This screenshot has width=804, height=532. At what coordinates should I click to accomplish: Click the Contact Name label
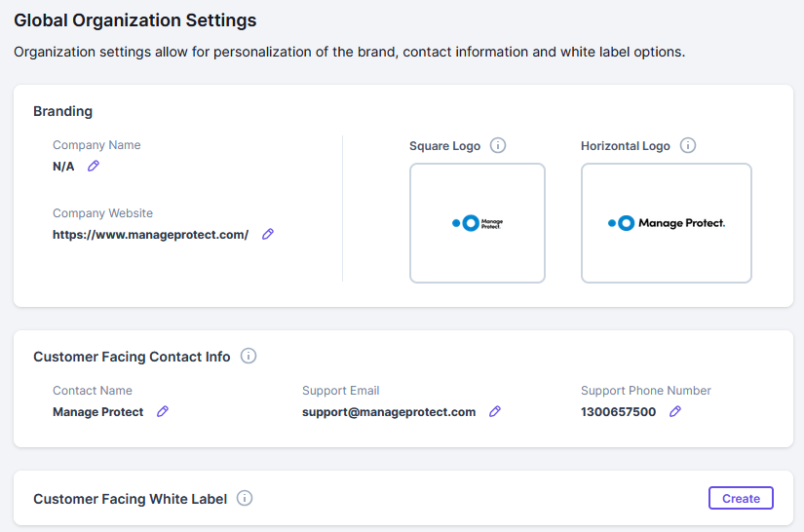pyautogui.click(x=93, y=391)
